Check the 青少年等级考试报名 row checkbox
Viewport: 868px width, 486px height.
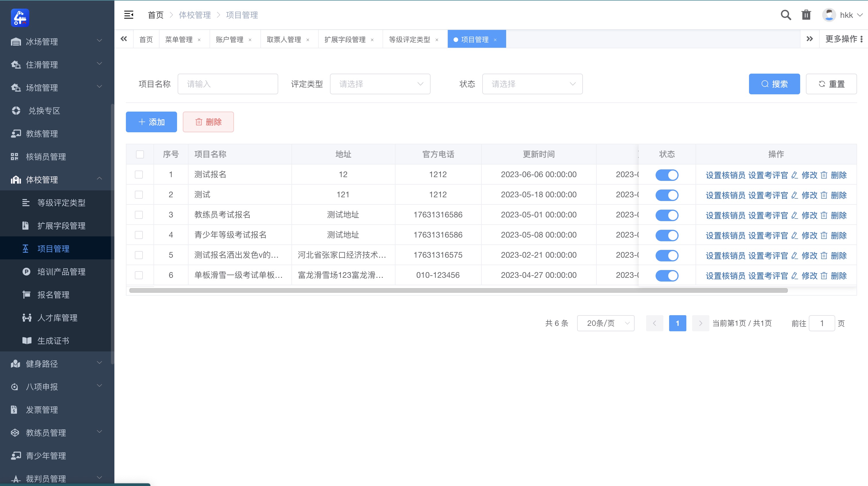139,235
